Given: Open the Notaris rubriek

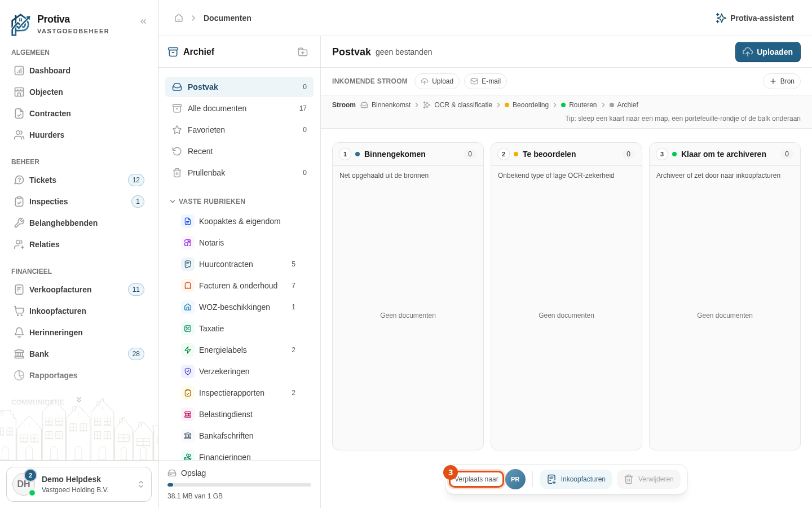Looking at the screenshot, I should pos(239,243).
